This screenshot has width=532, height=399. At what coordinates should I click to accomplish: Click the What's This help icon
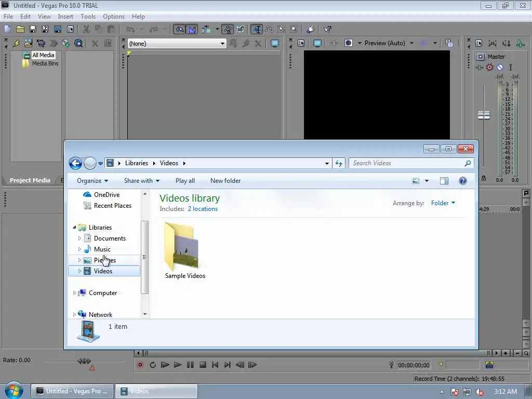coord(327,29)
